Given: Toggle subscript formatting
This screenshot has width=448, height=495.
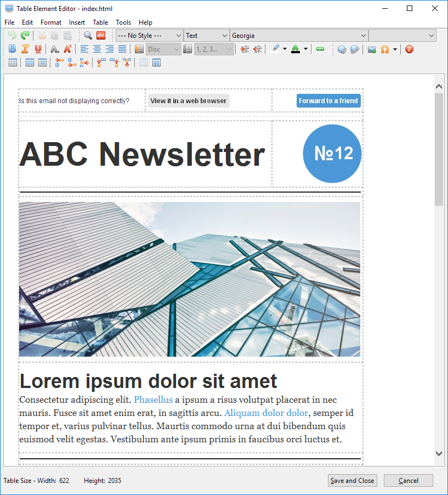Looking at the screenshot, I should 55,49.
